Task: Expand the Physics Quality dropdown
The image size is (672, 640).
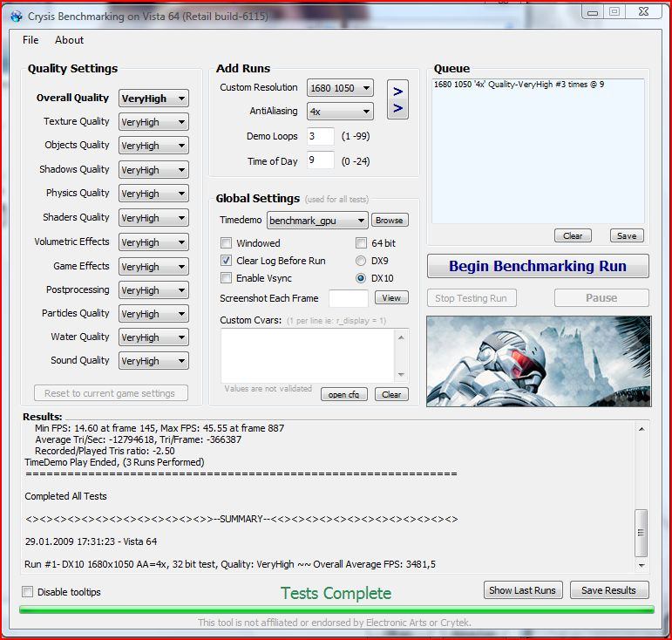Action: tap(153, 194)
